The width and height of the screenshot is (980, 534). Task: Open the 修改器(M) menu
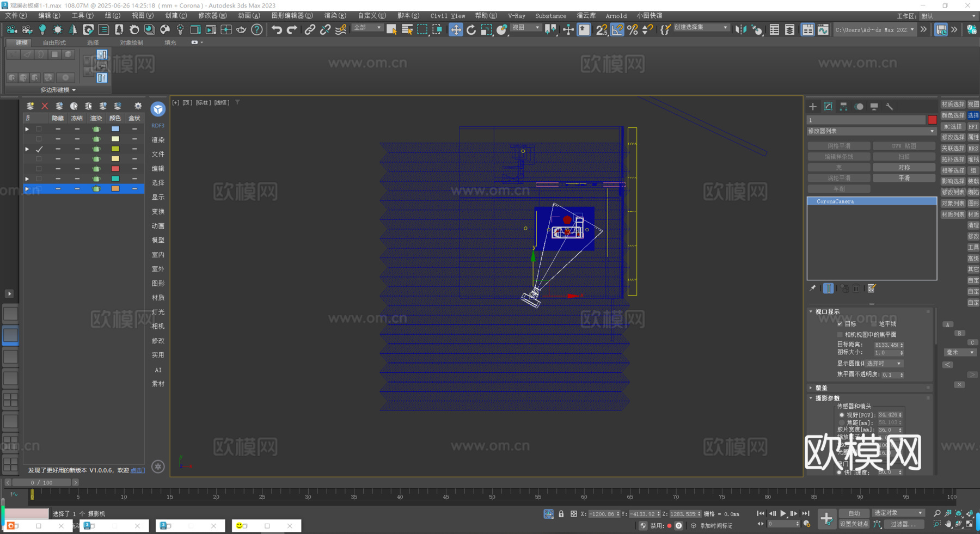click(x=213, y=16)
